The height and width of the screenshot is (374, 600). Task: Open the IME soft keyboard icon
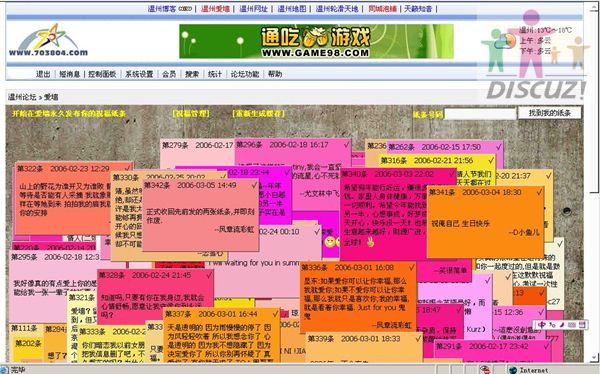click(x=572, y=325)
